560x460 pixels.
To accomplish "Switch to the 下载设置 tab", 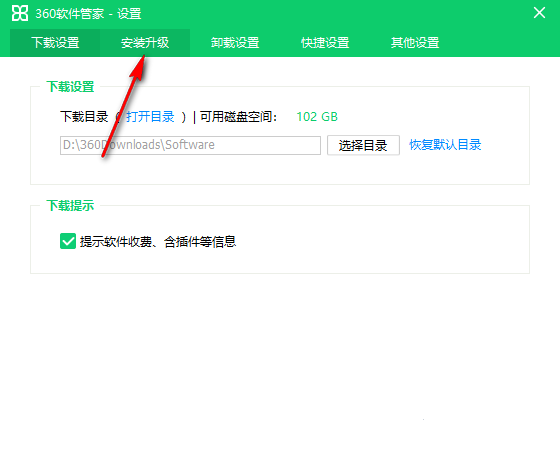I will click(55, 43).
